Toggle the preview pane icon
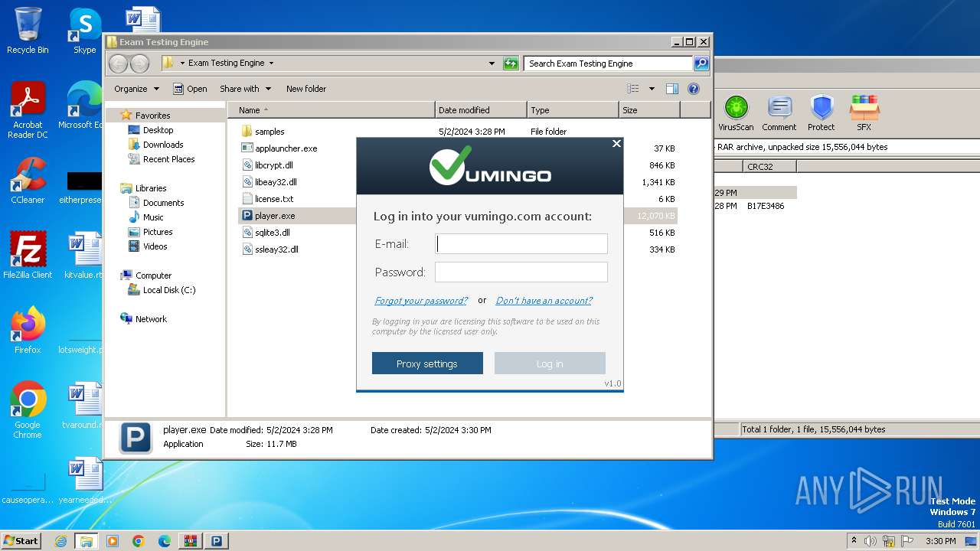The height and width of the screenshot is (551, 980). (x=672, y=89)
